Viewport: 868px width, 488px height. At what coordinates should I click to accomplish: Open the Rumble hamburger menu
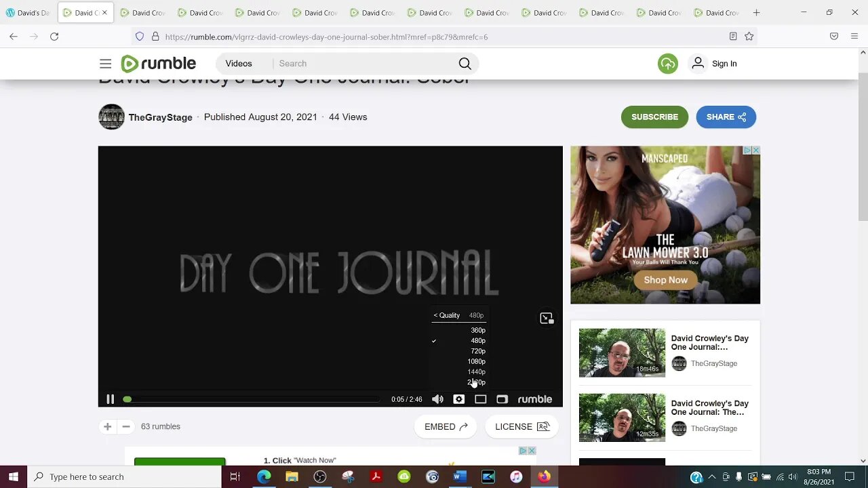click(105, 64)
